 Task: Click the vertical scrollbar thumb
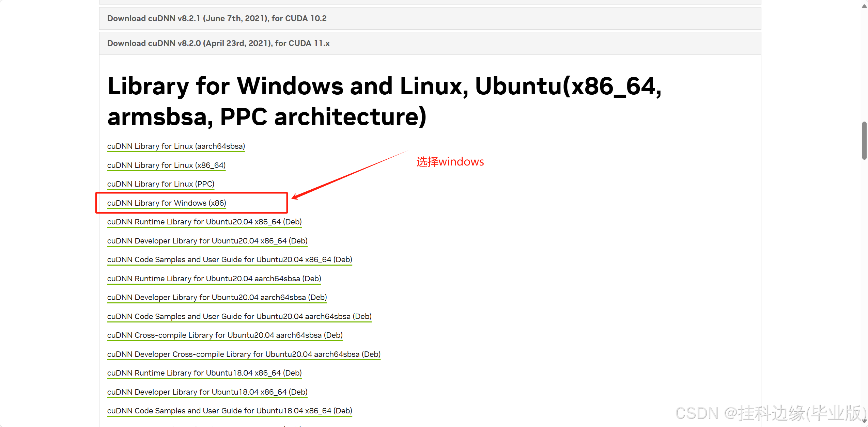pyautogui.click(x=864, y=140)
